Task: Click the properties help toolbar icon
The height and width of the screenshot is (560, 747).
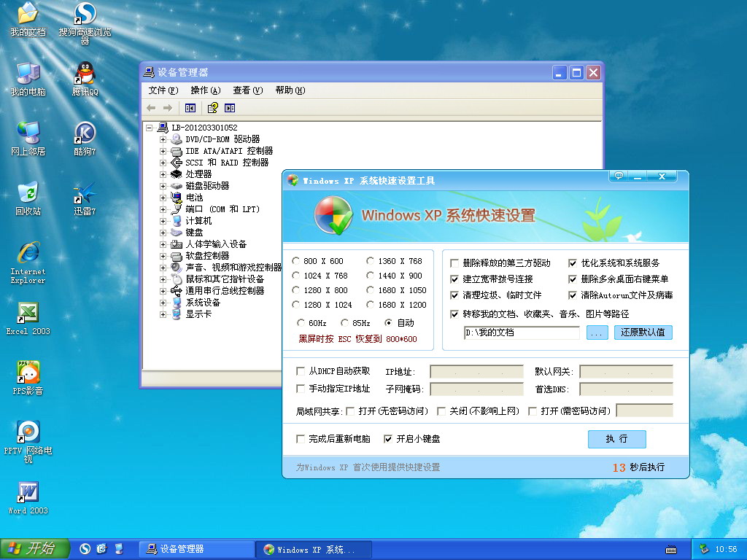Action: (212, 108)
